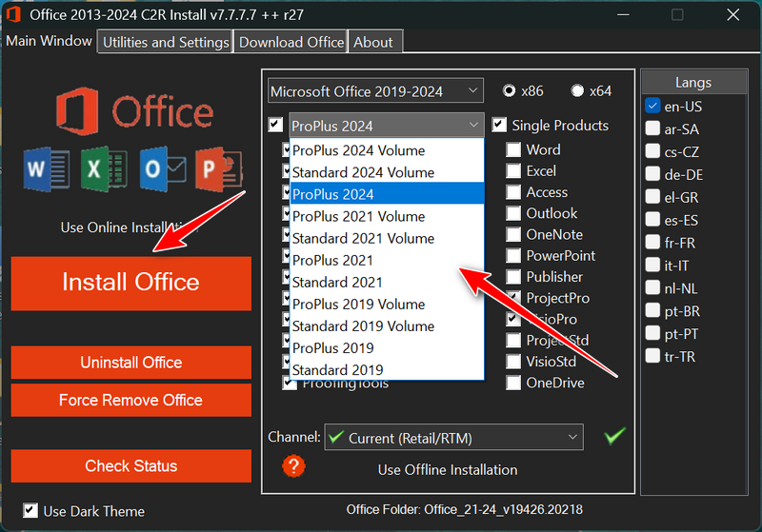The height and width of the screenshot is (532, 762).
Task: Choose ProPlus 2021 Volume from the list
Action: point(358,216)
